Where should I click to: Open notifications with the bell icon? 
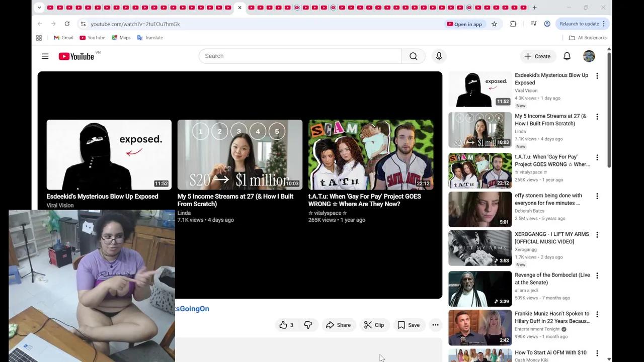tap(567, 56)
